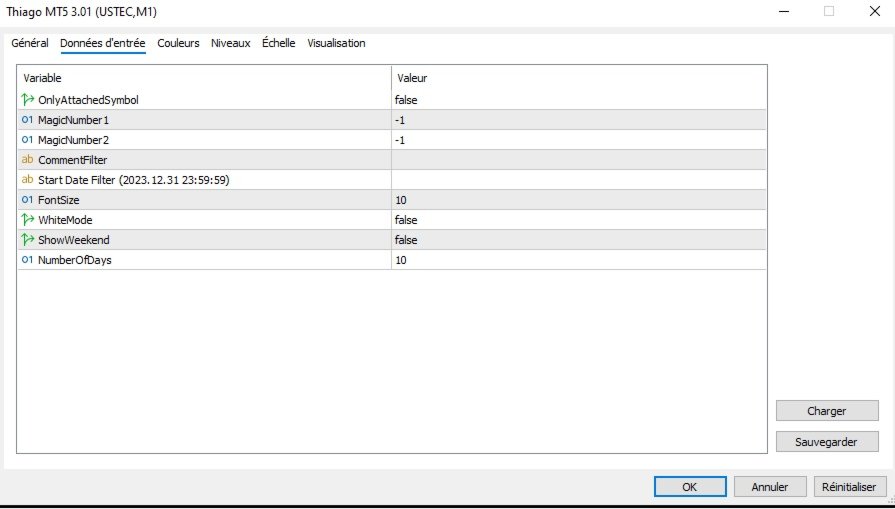Reset inputs with Réinitialiser button
The width and height of the screenshot is (895, 509).
(849, 487)
